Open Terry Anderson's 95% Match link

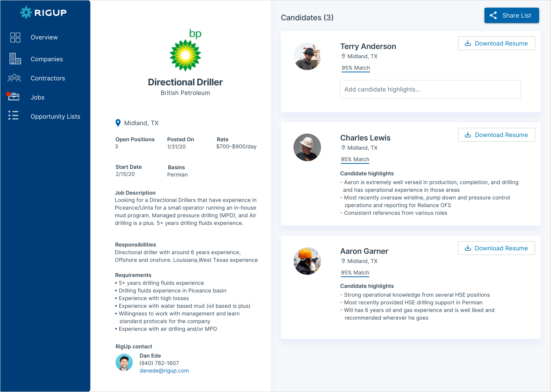pyautogui.click(x=356, y=68)
